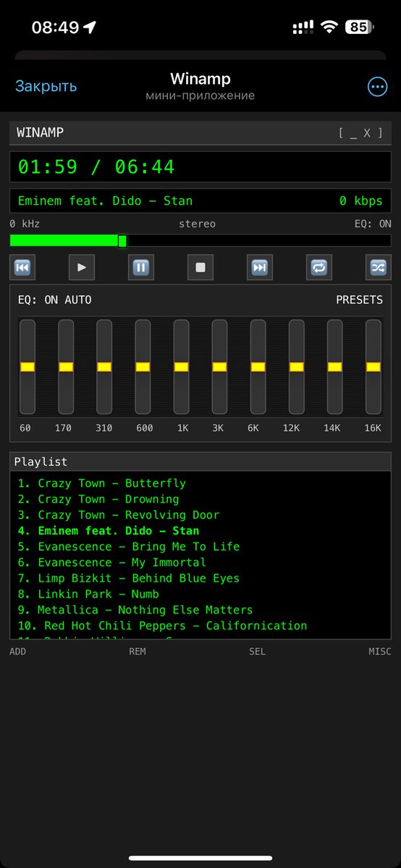Viewport: 401px width, 868px height.
Task: Open the SEL playlist menu
Action: point(257,652)
